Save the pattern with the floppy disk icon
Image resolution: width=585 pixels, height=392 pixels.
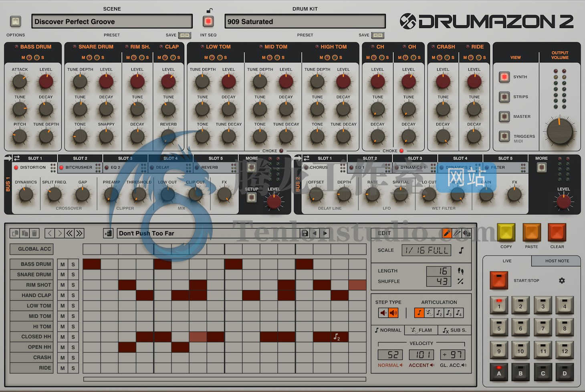(305, 233)
